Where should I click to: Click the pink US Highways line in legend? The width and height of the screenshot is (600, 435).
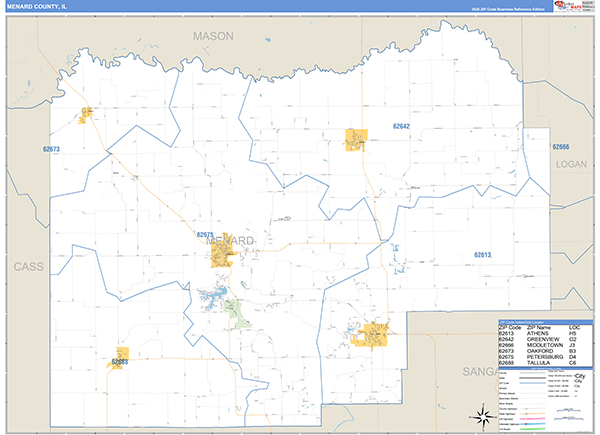[x=532, y=419]
